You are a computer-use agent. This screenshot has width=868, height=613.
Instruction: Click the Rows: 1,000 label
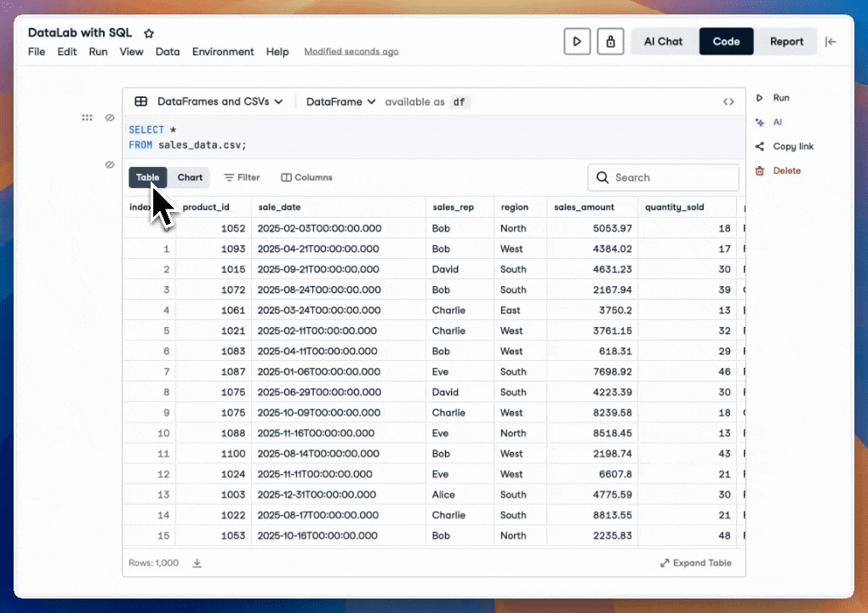click(x=153, y=563)
